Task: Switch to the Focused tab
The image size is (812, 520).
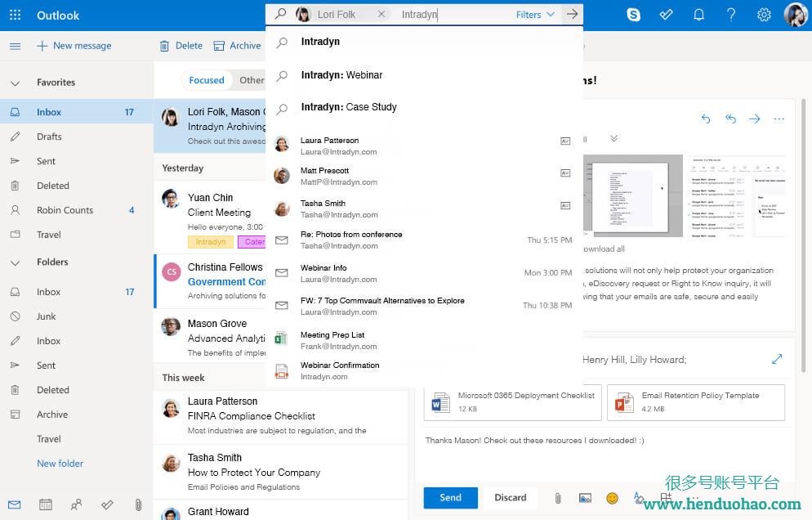Action: coord(206,80)
